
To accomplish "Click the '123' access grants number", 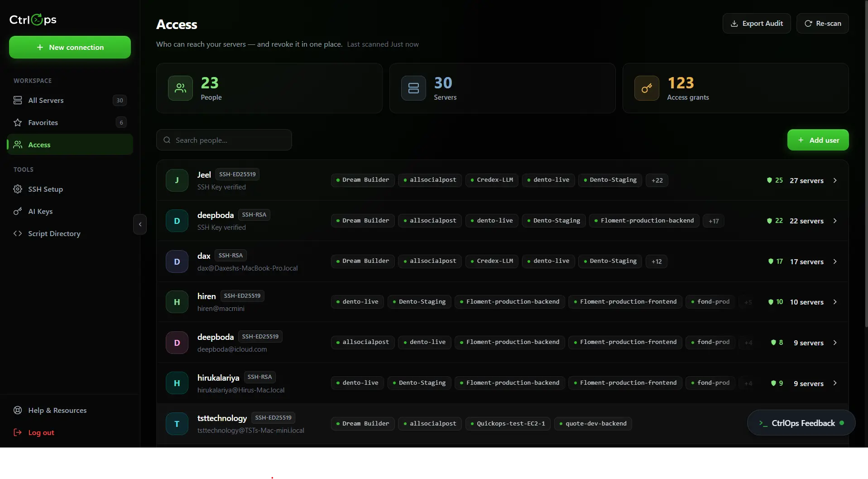I will (681, 83).
